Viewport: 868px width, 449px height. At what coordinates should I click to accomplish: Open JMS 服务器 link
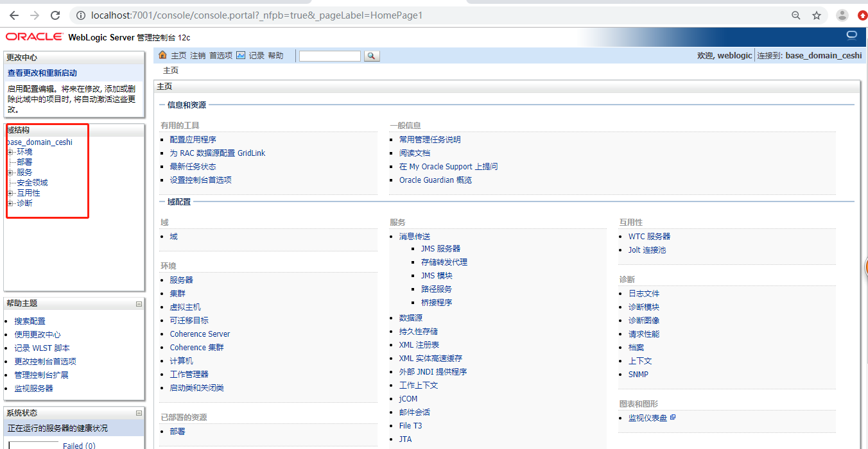pyautogui.click(x=440, y=249)
